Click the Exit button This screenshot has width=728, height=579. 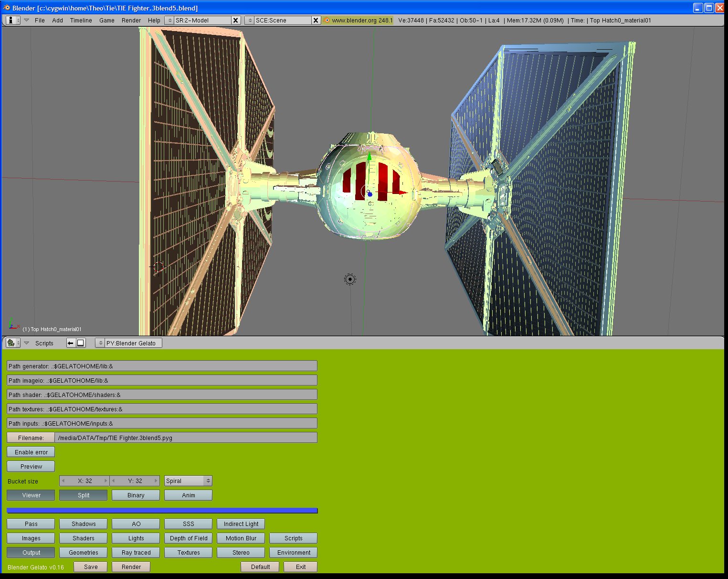click(301, 567)
